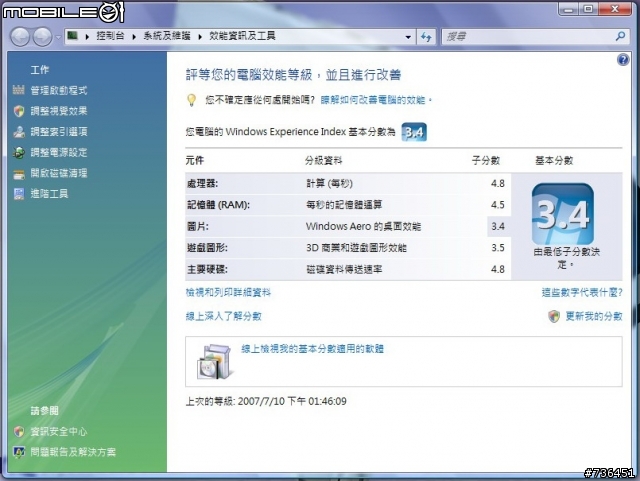Click the 管理啟動程式 icon in sidebar
Image resolution: width=640 pixels, height=481 pixels.
19,90
